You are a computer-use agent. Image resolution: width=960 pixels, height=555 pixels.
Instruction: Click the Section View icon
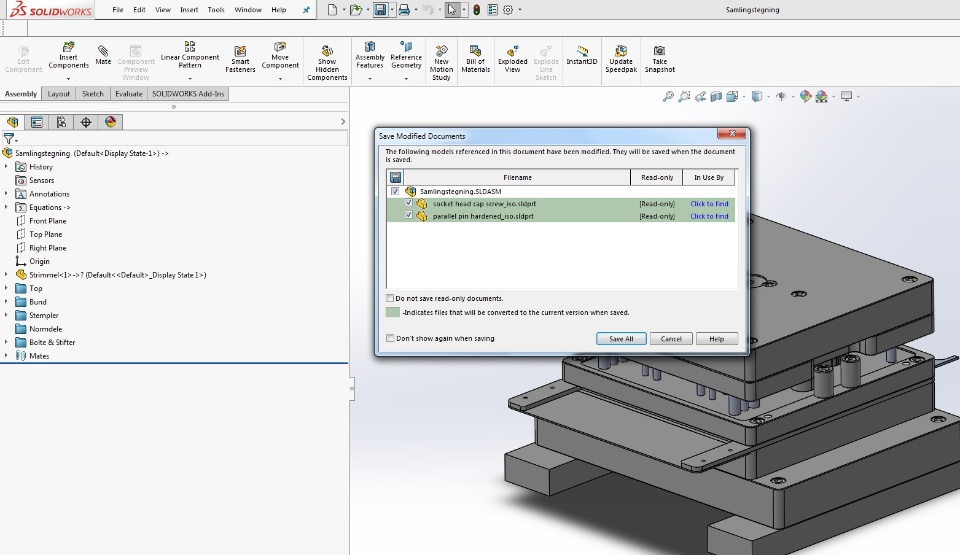(x=716, y=96)
